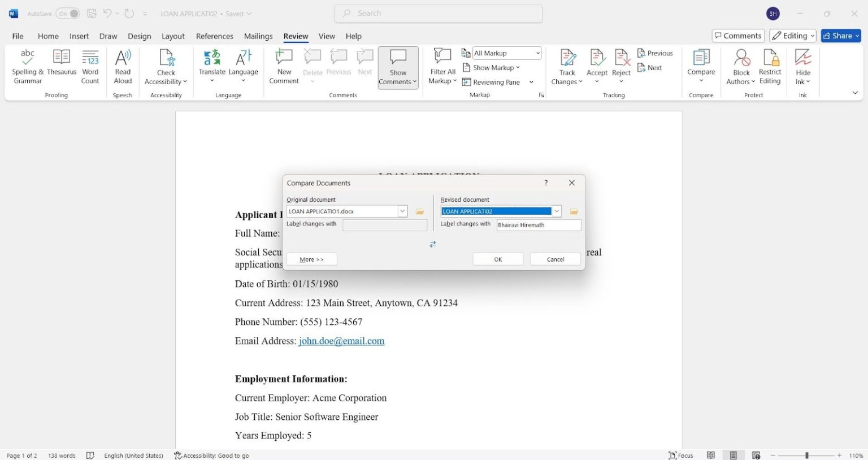Toggle AutoSave off
Viewport: 868px width, 460px height.
click(x=67, y=13)
